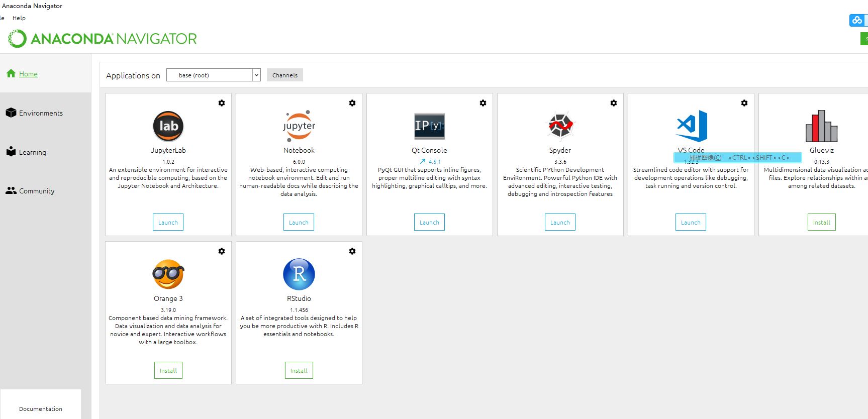Click the JupyterLab version 1.0.2
The width and height of the screenshot is (868, 419).
coord(168,162)
